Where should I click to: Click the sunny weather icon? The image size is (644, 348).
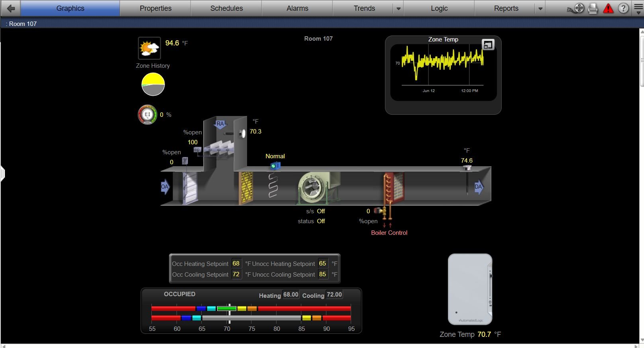point(149,48)
